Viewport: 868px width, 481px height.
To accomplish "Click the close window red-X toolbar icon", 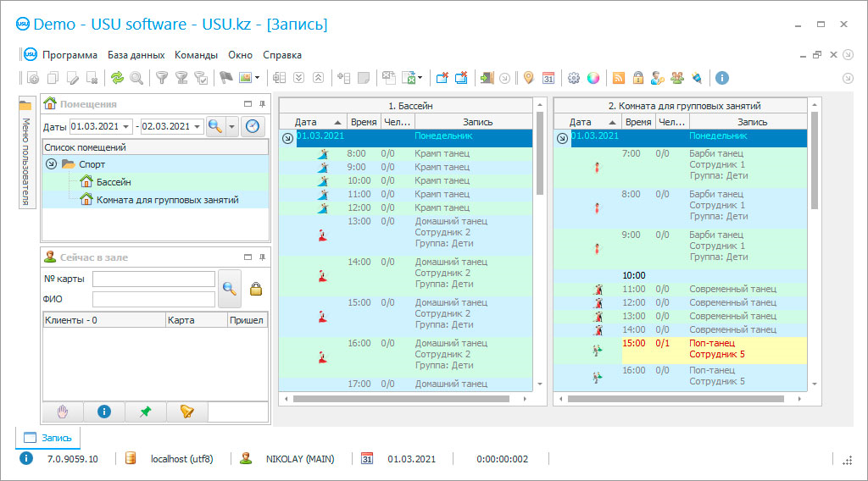I will click(442, 78).
